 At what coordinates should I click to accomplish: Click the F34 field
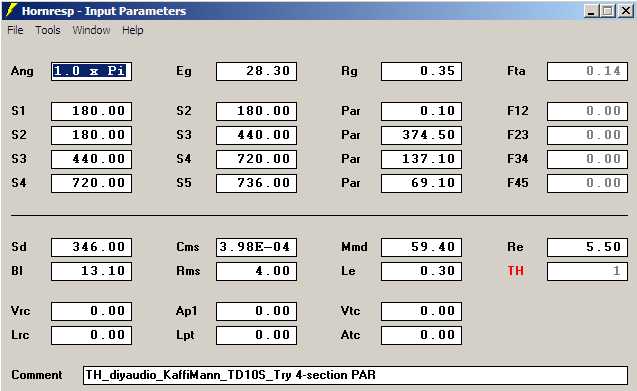[587, 159]
